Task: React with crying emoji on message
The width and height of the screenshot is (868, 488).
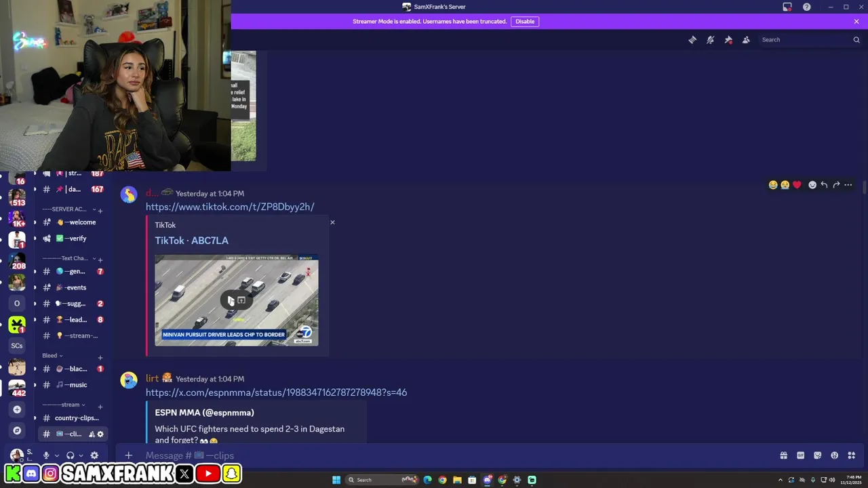Action: tap(785, 185)
